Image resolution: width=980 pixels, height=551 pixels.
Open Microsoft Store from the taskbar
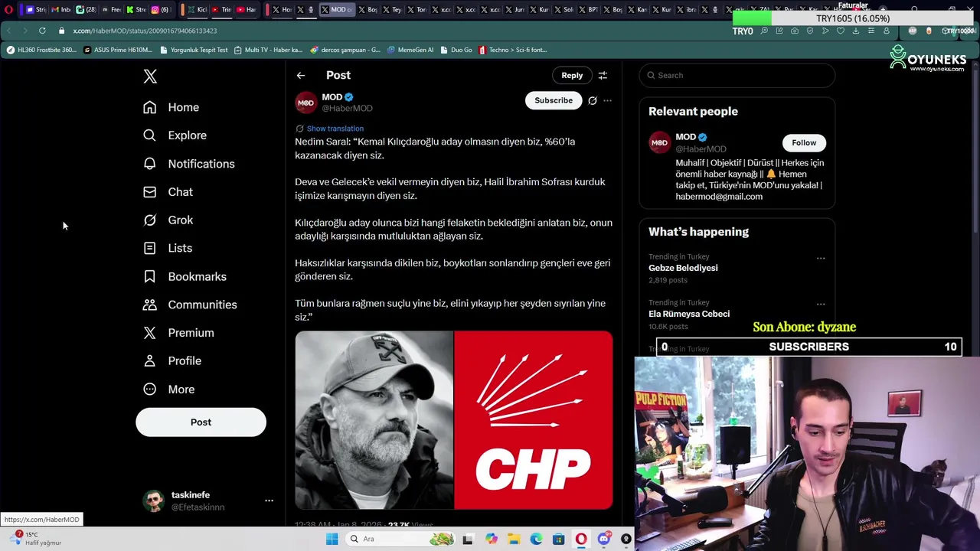click(x=558, y=539)
